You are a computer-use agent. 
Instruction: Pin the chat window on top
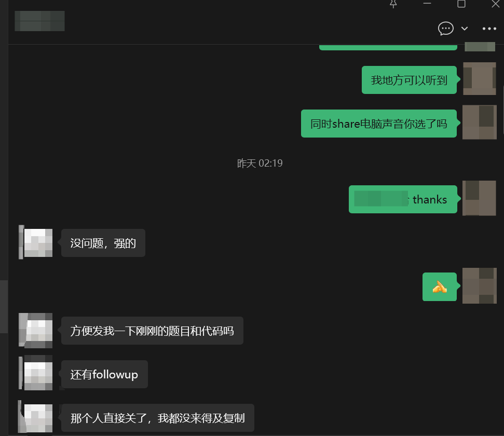pyautogui.click(x=393, y=4)
